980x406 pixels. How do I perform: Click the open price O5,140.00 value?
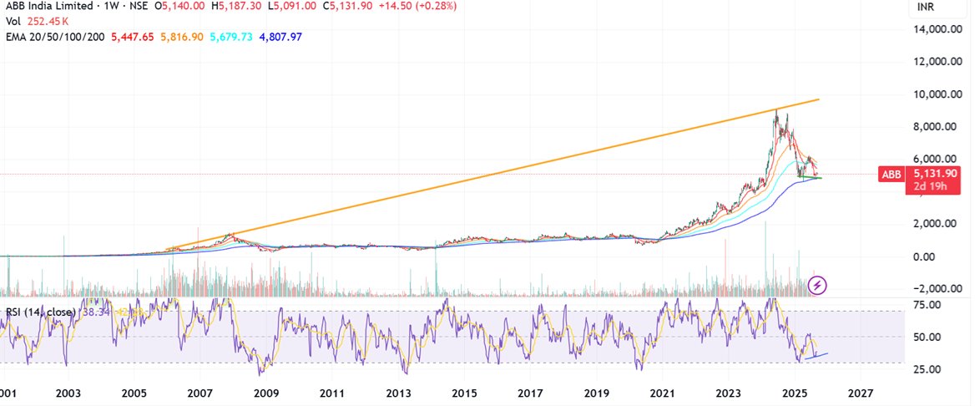[180, 6]
